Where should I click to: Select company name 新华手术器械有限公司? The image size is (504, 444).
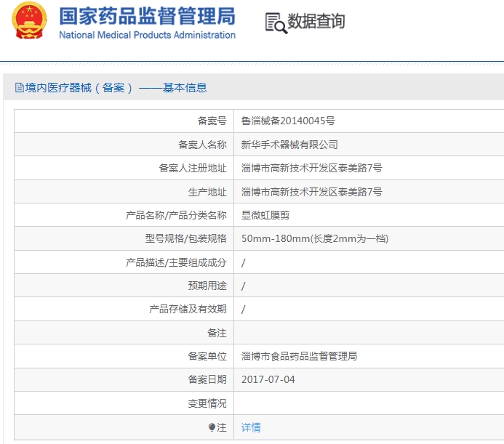[289, 145]
